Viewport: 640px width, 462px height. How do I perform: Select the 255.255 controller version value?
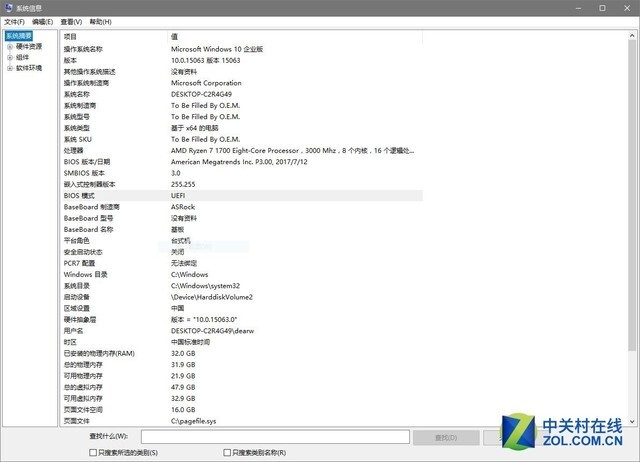click(183, 184)
